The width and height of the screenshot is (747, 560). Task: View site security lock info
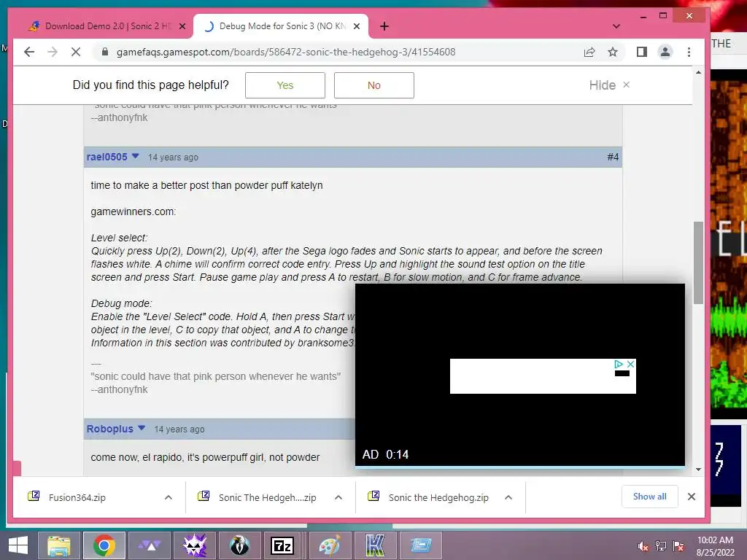pos(105,52)
